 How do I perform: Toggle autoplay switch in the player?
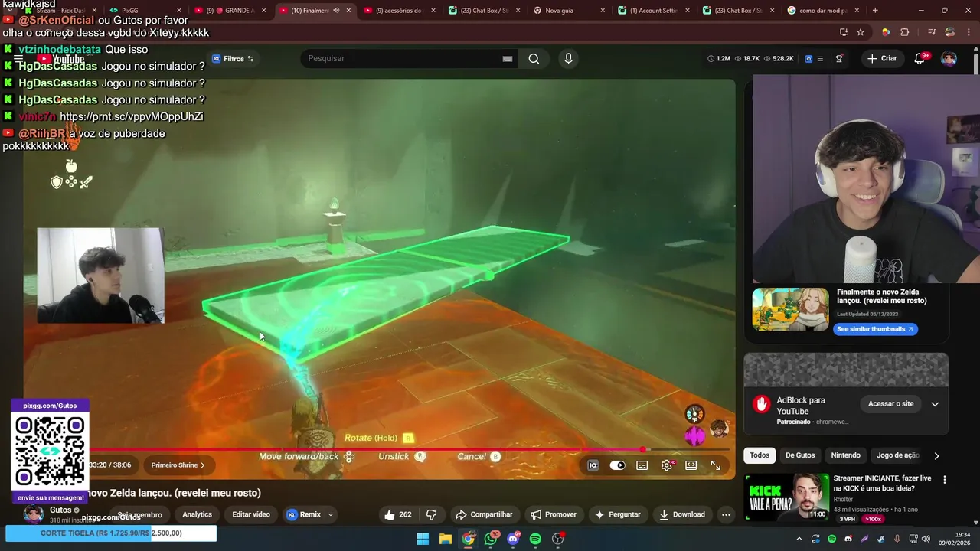(617, 465)
